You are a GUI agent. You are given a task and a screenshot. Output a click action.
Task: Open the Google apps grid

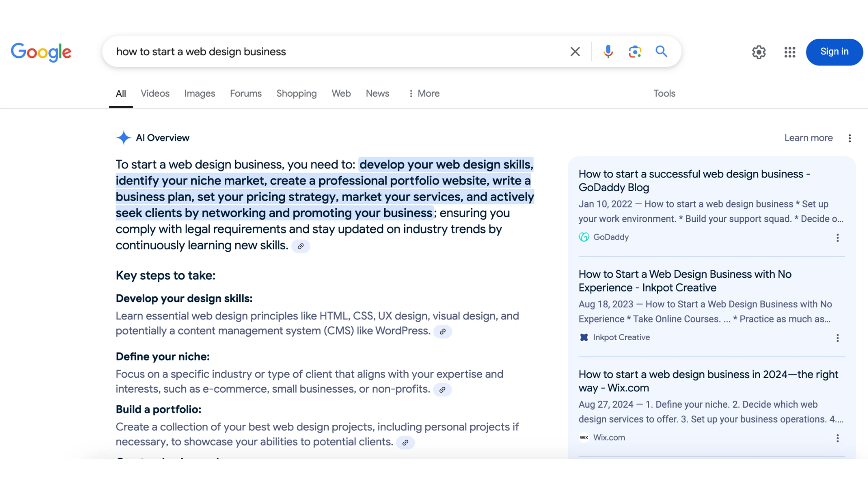point(789,52)
